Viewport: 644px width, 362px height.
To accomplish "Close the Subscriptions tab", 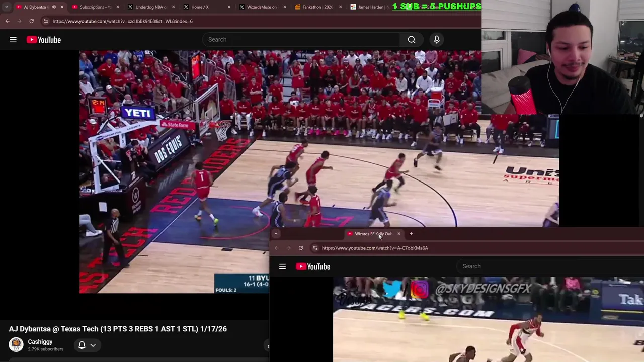I will 118,7.
